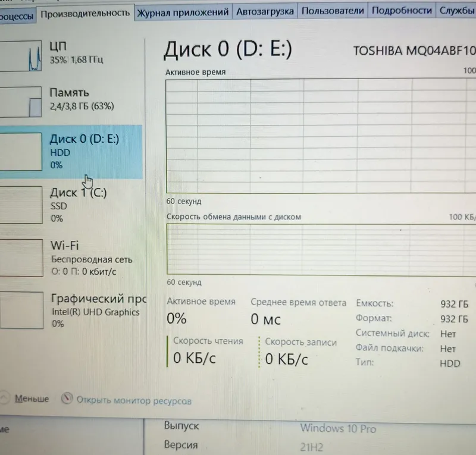Image resolution: width=476 pixels, height=455 pixels.
Task: Click the Скорость чтения 0 КБ/с value
Action: click(x=195, y=358)
